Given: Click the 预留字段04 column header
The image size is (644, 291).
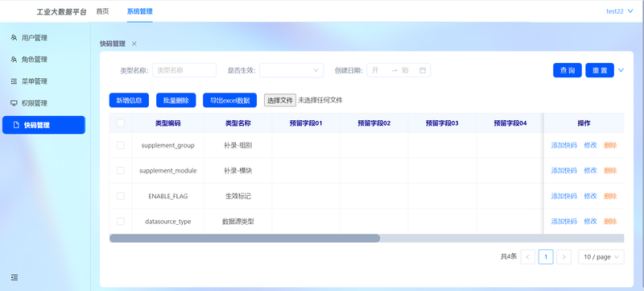Looking at the screenshot, I should click(x=510, y=123).
